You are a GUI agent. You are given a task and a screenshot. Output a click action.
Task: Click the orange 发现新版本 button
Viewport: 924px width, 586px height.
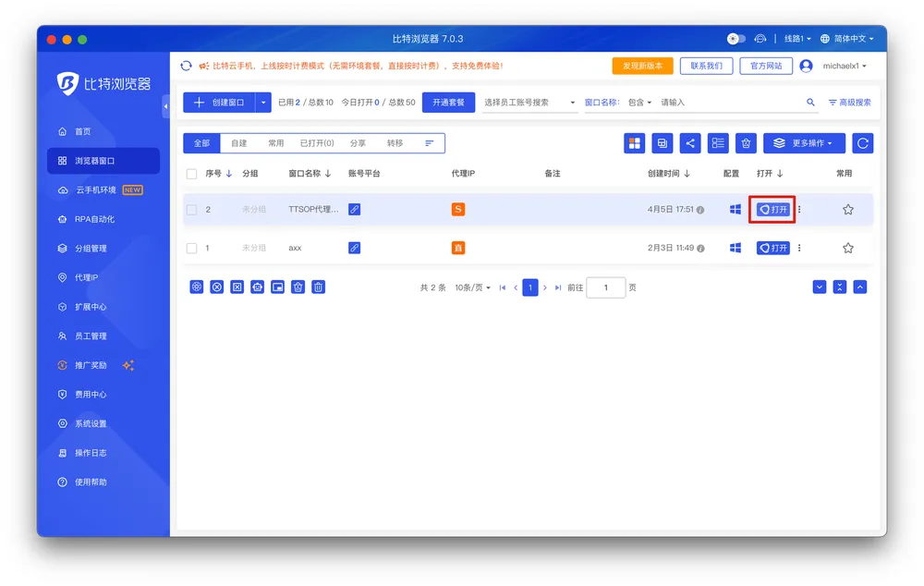pos(642,66)
